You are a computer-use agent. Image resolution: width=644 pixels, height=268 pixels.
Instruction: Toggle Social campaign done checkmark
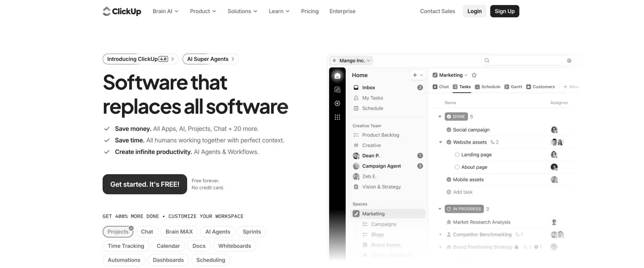(449, 130)
